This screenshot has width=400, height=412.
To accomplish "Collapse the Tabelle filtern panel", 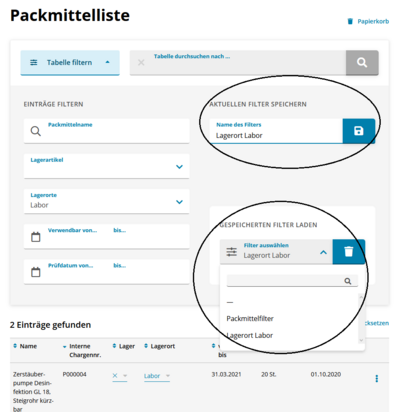I will pos(70,62).
